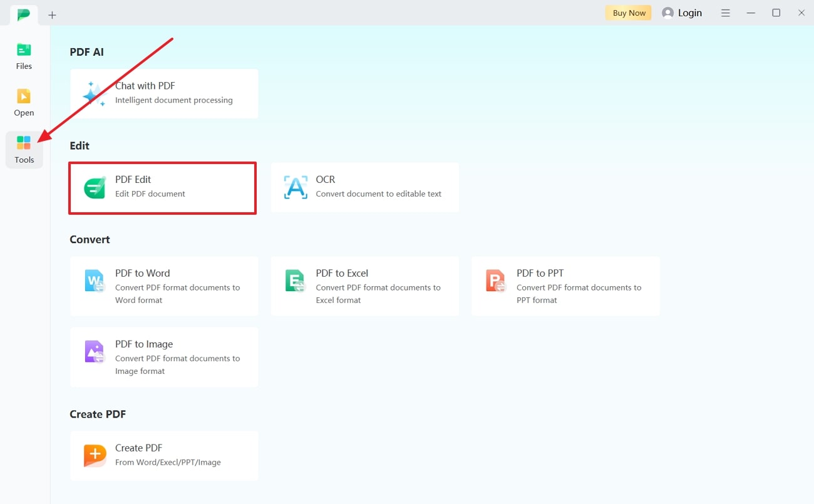This screenshot has height=504, width=814.
Task: Click the Login text link
Action: point(690,13)
